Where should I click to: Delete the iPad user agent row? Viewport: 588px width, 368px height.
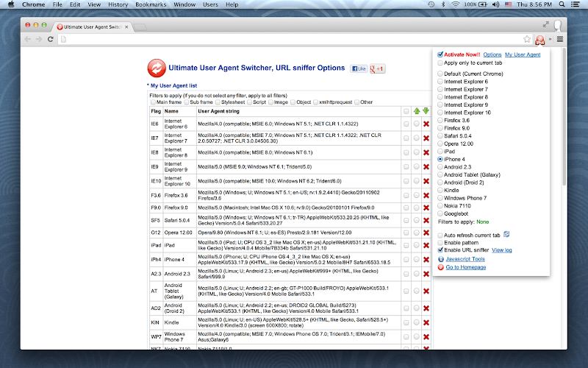(426, 245)
